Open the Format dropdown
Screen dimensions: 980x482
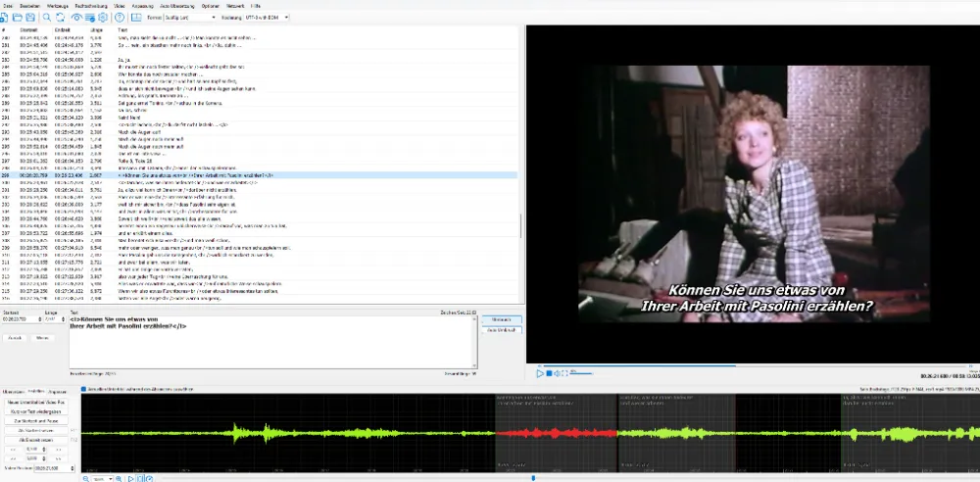click(190, 18)
